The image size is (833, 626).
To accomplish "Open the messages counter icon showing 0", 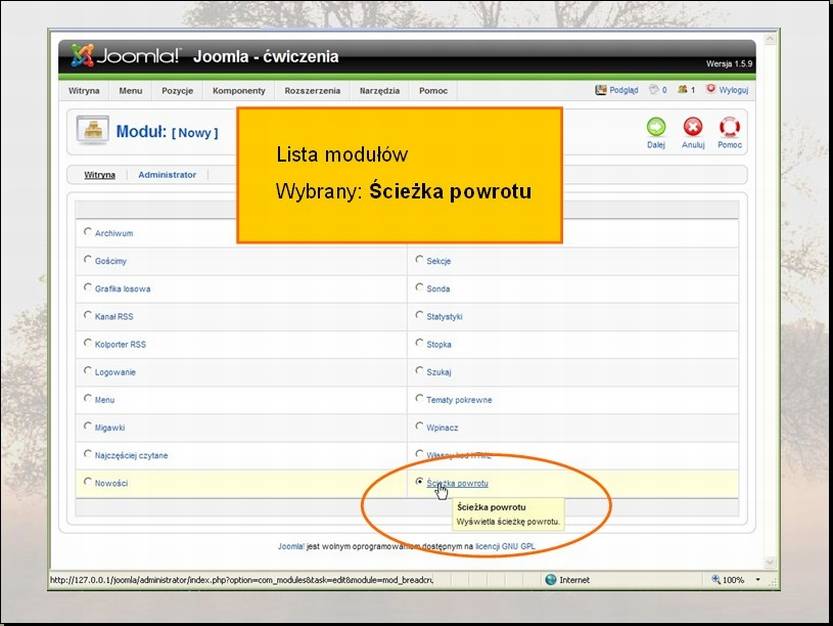I will [x=654, y=90].
